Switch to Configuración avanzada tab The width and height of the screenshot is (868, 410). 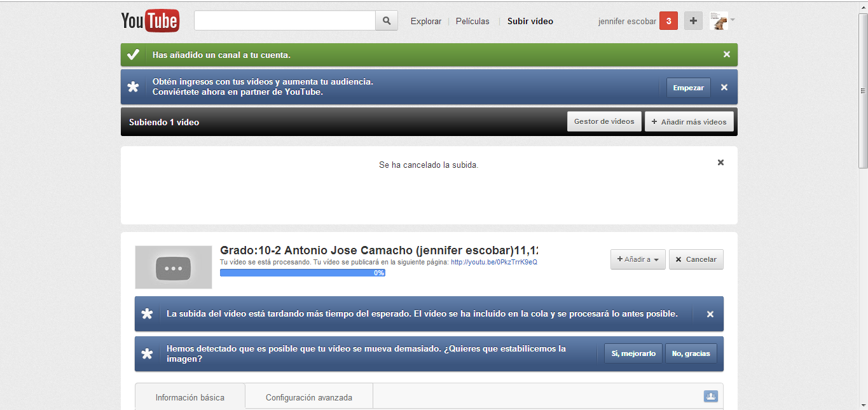[x=309, y=397]
